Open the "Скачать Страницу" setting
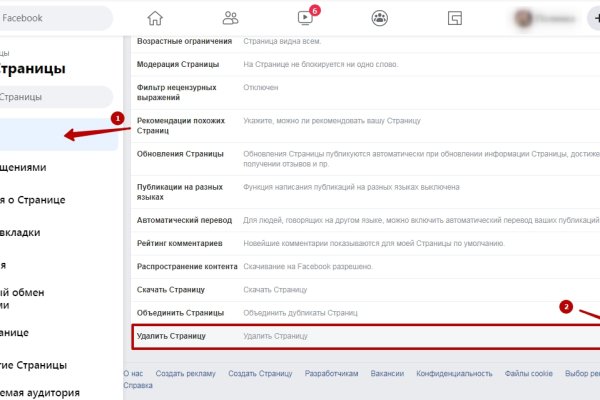This screenshot has height=400, width=600. (170, 289)
